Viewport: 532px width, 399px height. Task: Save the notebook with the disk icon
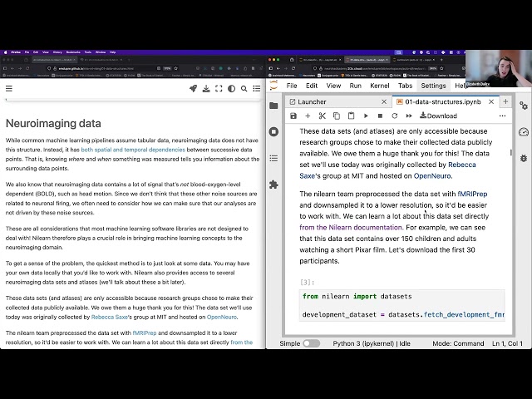tap(293, 116)
